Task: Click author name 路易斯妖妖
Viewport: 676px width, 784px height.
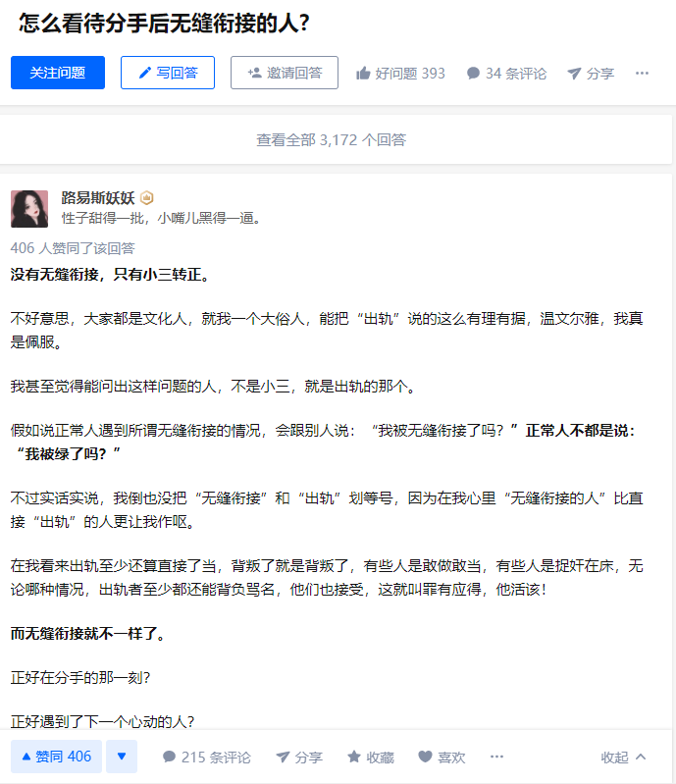Action: click(x=98, y=198)
